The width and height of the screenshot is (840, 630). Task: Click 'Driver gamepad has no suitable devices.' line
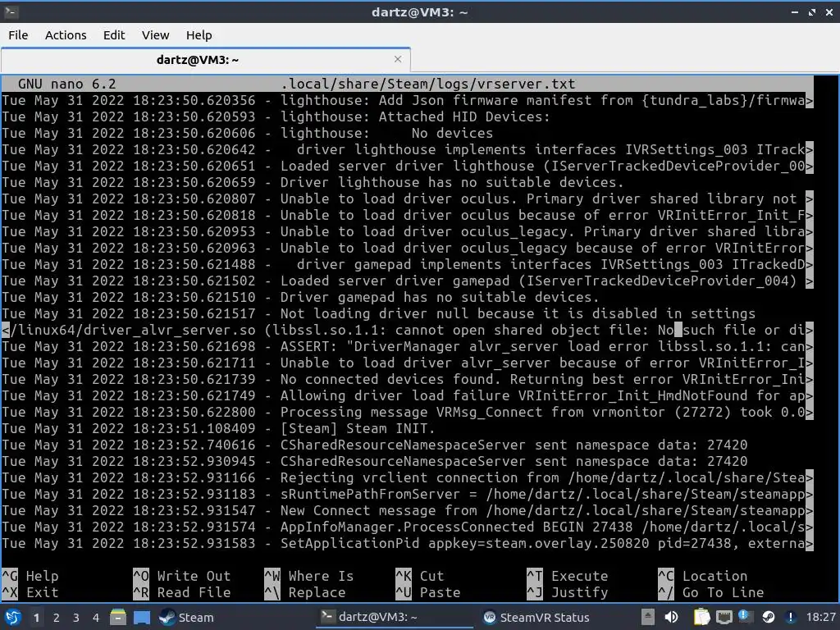tap(300, 297)
